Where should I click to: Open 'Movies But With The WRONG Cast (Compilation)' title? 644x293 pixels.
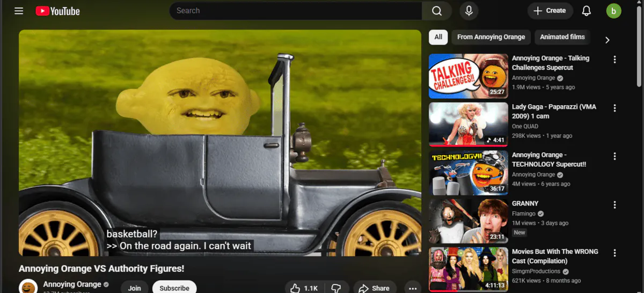[555, 256]
